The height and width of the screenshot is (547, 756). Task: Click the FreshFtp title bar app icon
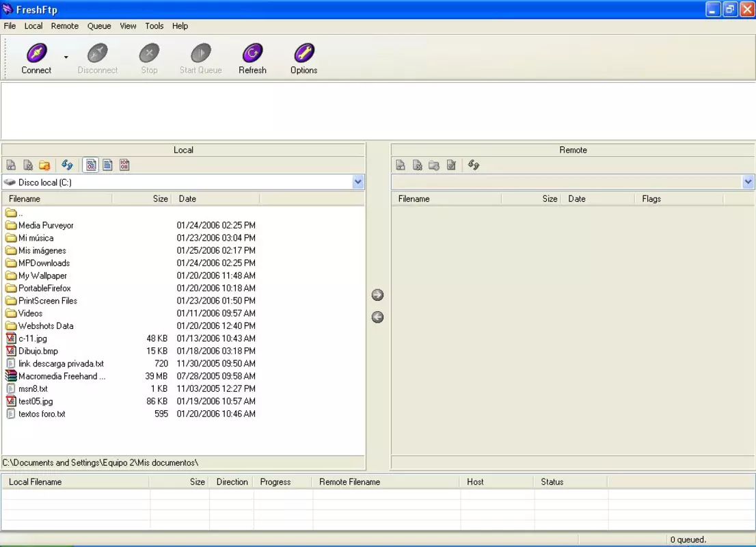click(8, 9)
